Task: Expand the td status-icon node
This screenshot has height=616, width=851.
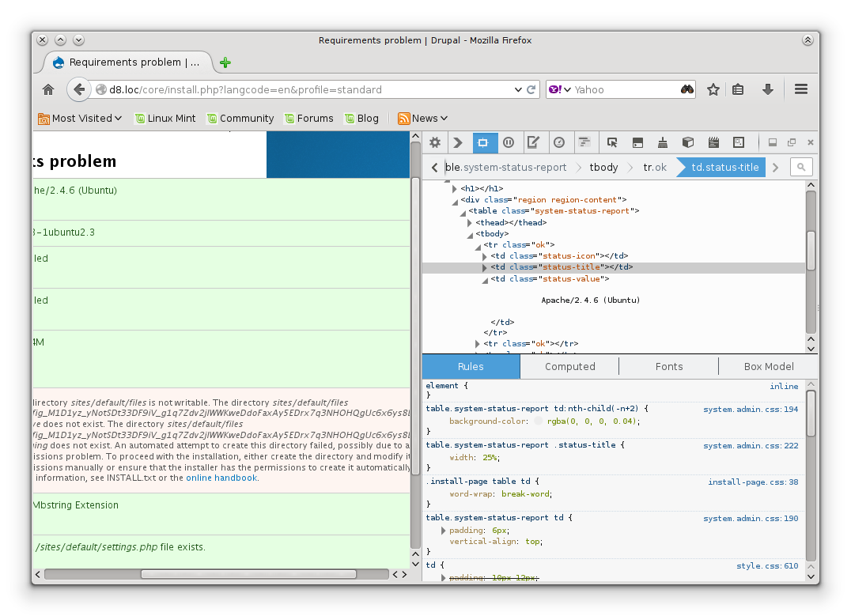Action: click(485, 256)
